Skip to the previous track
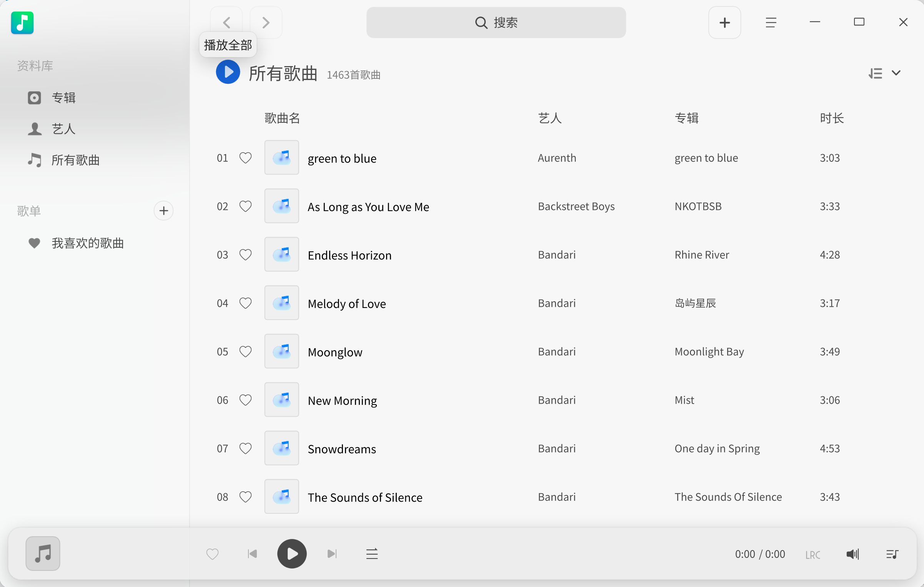Image resolution: width=924 pixels, height=587 pixels. [x=252, y=554]
